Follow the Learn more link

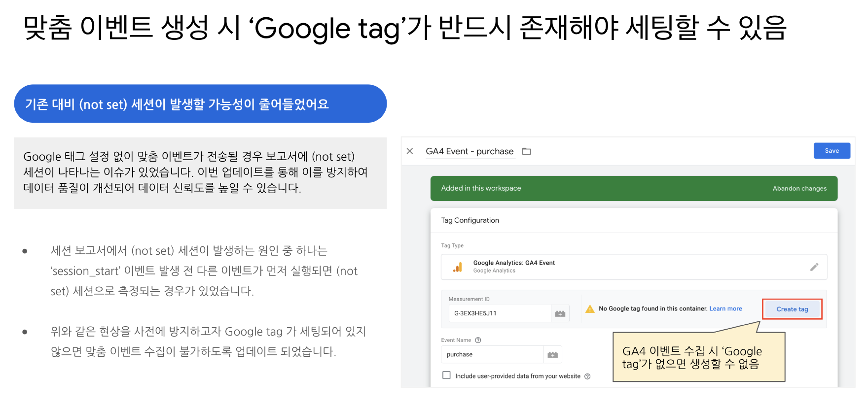tap(725, 308)
